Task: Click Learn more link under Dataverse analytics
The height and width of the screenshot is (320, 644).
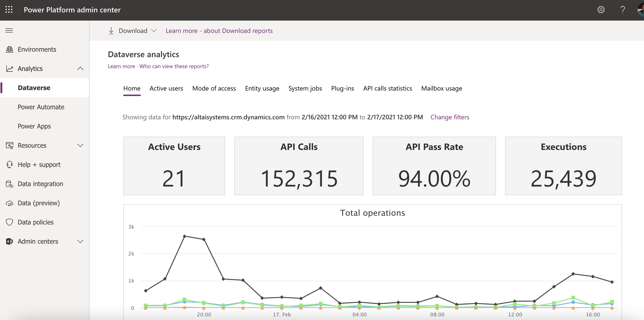Action: [x=121, y=66]
